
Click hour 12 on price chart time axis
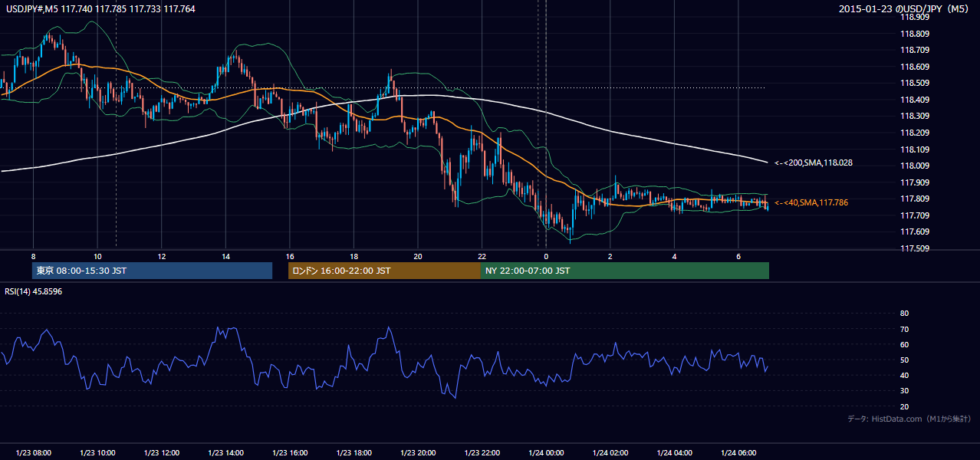click(161, 256)
